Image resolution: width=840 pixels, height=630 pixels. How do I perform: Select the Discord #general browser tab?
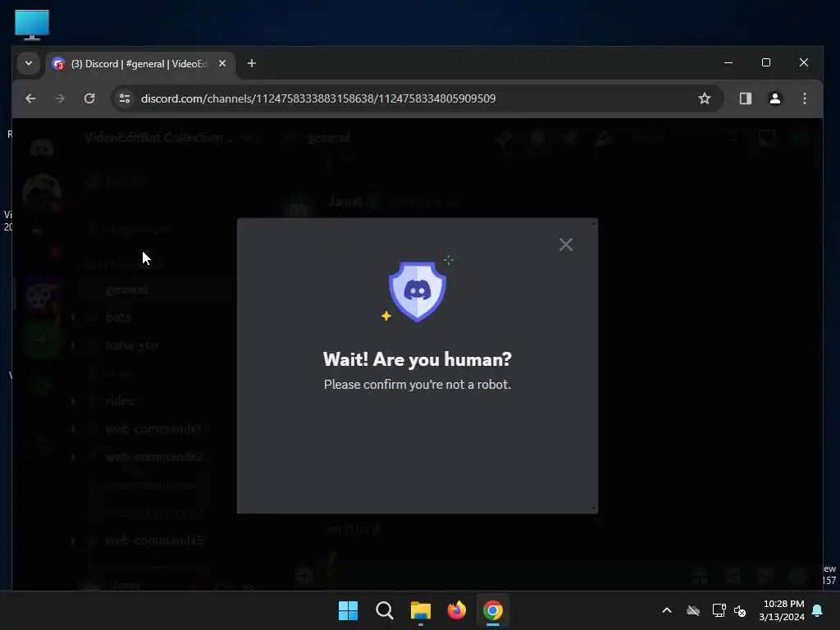pos(139,64)
